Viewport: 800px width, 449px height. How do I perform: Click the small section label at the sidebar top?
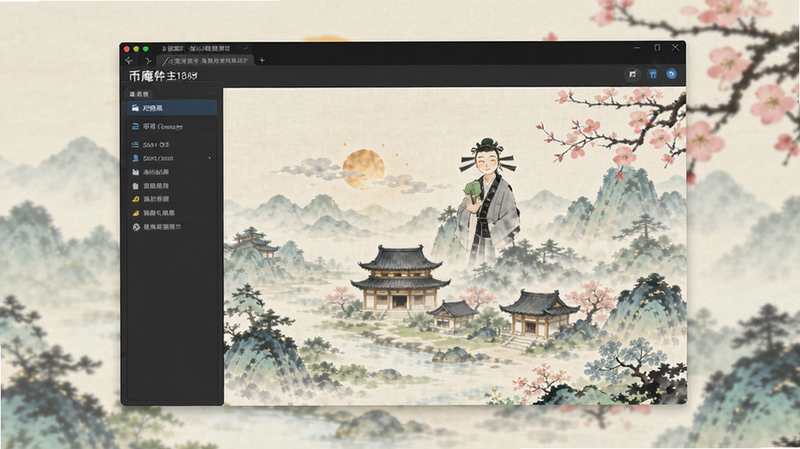pos(139,94)
